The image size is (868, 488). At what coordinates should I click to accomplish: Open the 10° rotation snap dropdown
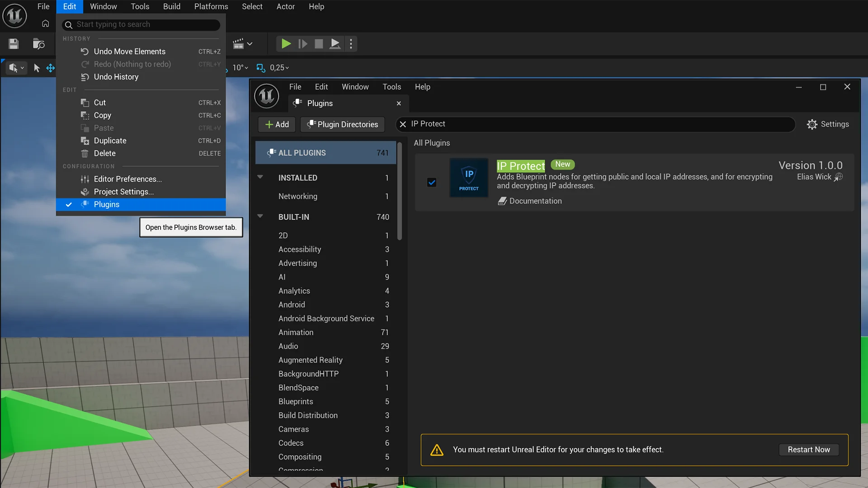(240, 68)
